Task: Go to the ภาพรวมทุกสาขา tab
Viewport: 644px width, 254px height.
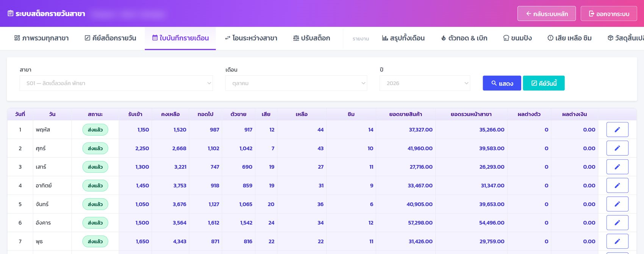Action: click(42, 38)
